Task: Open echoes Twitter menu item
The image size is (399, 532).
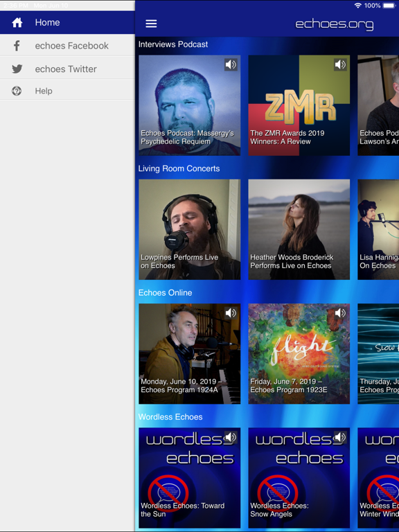Action: pyautogui.click(x=67, y=69)
